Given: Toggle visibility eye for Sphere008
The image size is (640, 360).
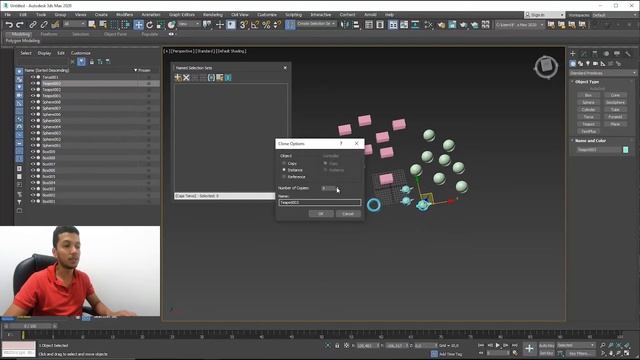Looking at the screenshot, I should point(33,102).
